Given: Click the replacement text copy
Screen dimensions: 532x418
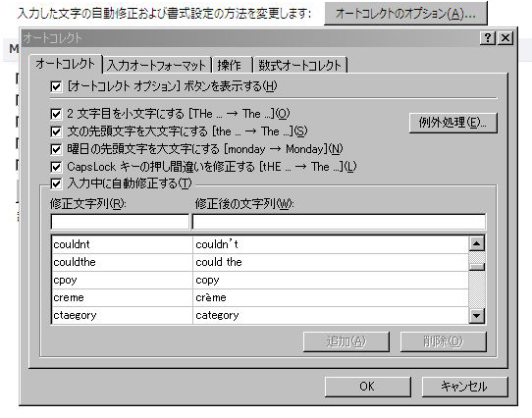Looking at the screenshot, I should coord(207,281).
